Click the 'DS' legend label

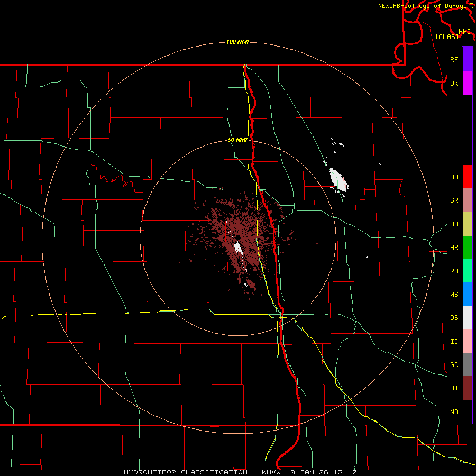click(454, 318)
